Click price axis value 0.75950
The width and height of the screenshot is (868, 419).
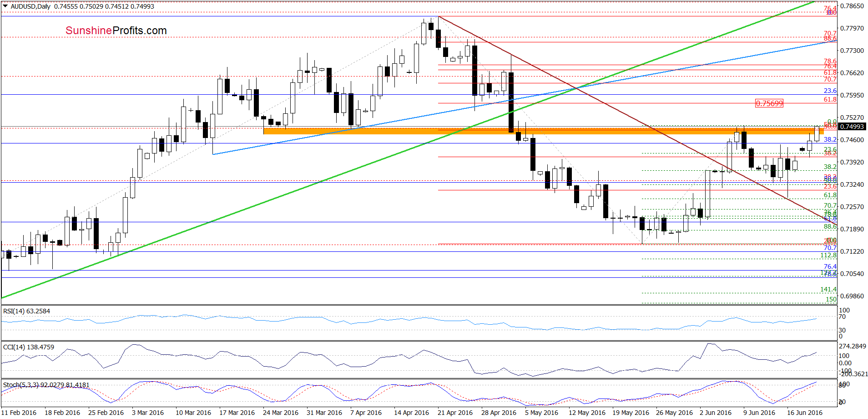[x=852, y=95]
